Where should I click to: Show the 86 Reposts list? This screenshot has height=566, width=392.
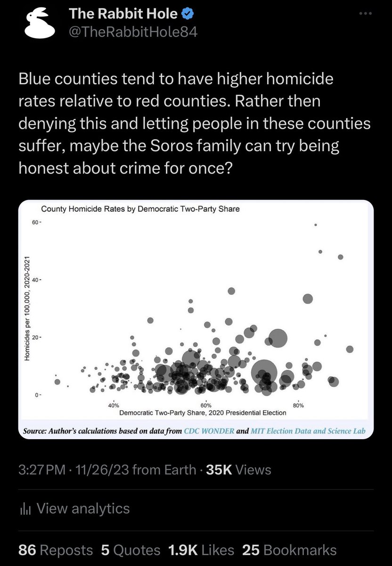click(x=56, y=550)
